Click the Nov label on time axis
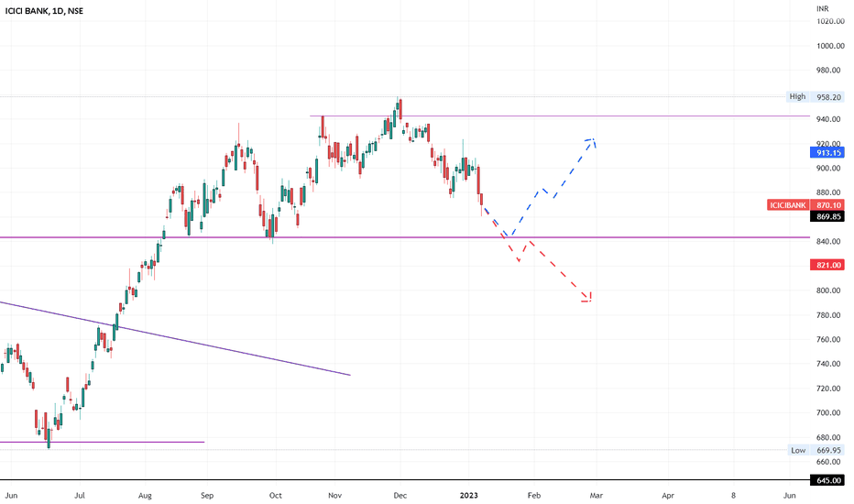854x504 pixels. [x=335, y=496]
